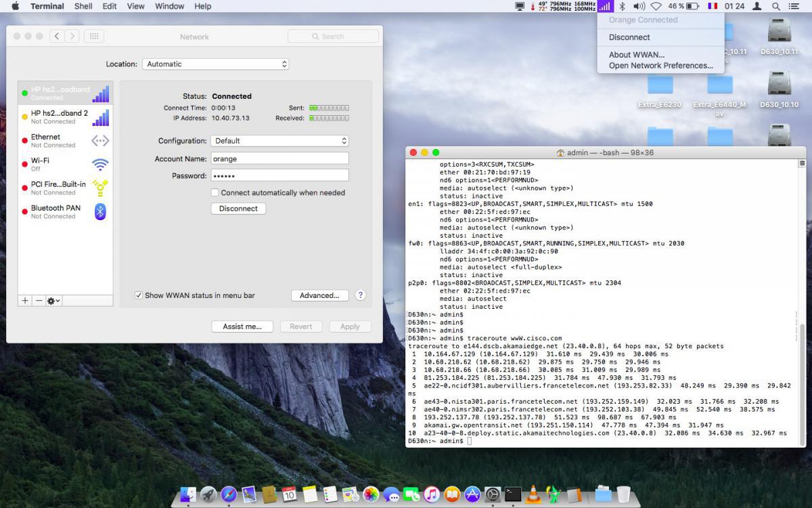
Task: Open iTunes from the Dock
Action: point(432,494)
